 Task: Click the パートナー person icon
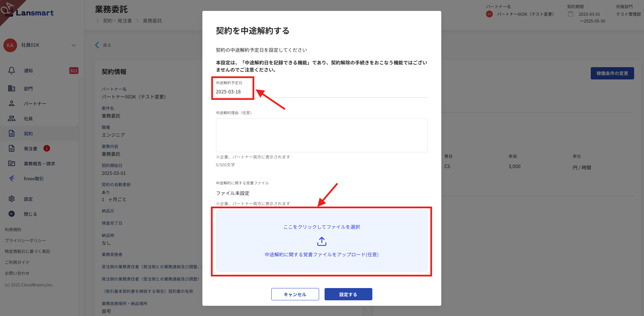[12, 103]
